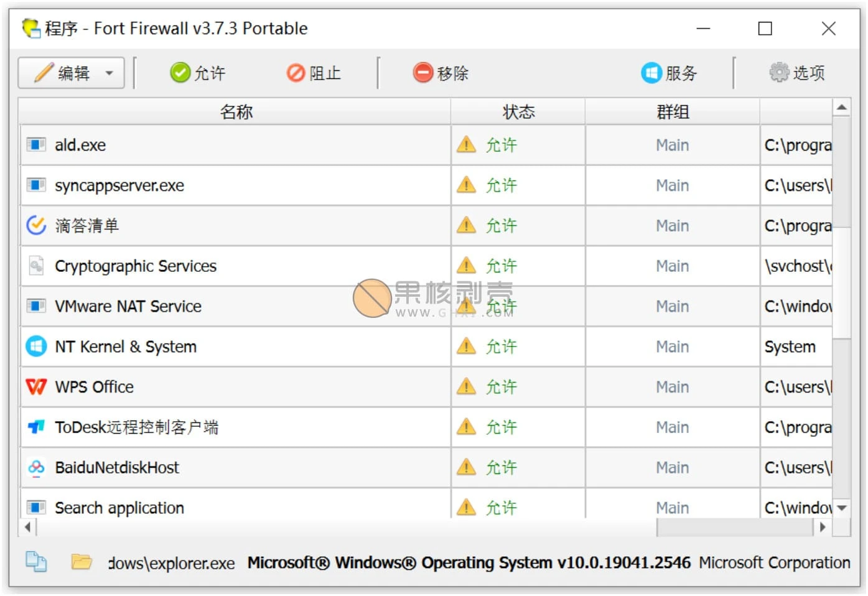Viewport: 868px width, 596px height.
Task: Sort by the Status (状态) column header
Action: tap(518, 112)
